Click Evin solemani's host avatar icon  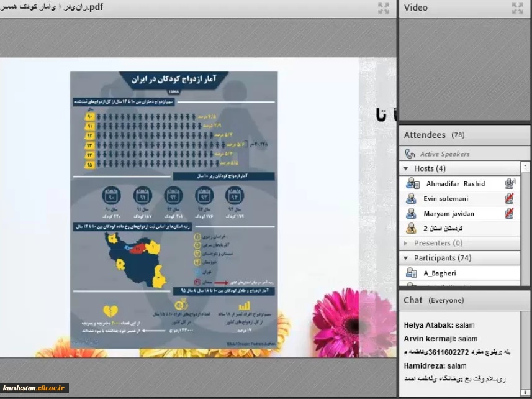click(x=411, y=199)
